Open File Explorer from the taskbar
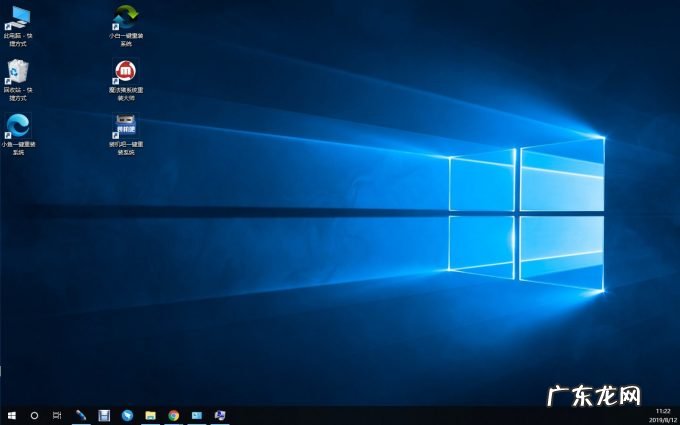Screen dimensions: 680x425 click(x=150, y=415)
